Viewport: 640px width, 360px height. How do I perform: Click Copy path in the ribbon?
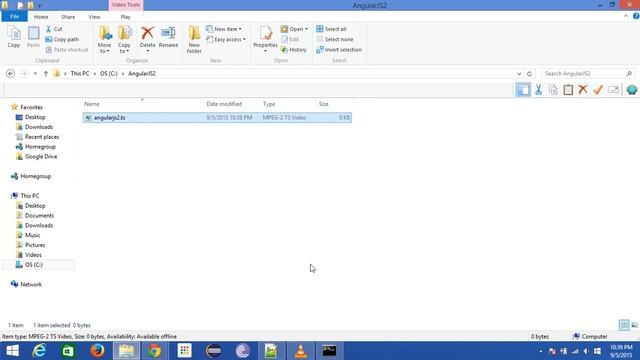pyautogui.click(x=62, y=40)
